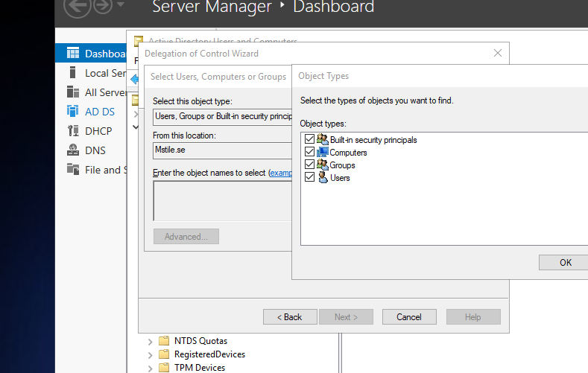The height and width of the screenshot is (373, 588).
Task: Click the Users person icon
Action: click(323, 177)
